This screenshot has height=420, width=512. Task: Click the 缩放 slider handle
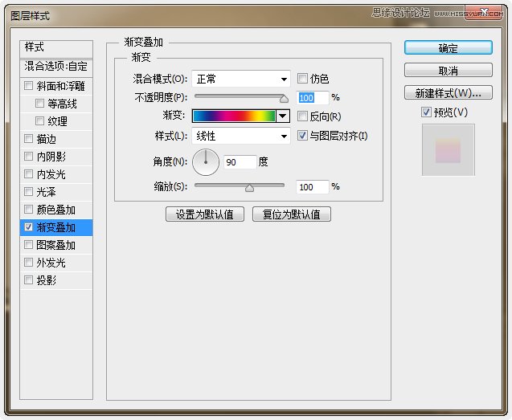(x=249, y=188)
